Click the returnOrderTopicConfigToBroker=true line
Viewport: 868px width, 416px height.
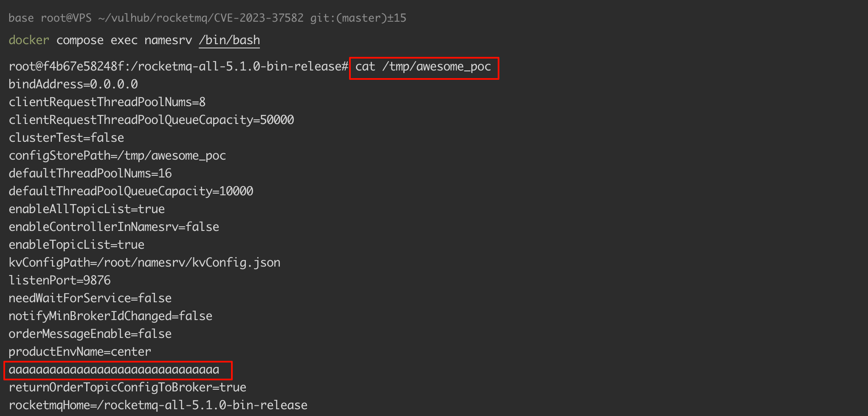127,388
